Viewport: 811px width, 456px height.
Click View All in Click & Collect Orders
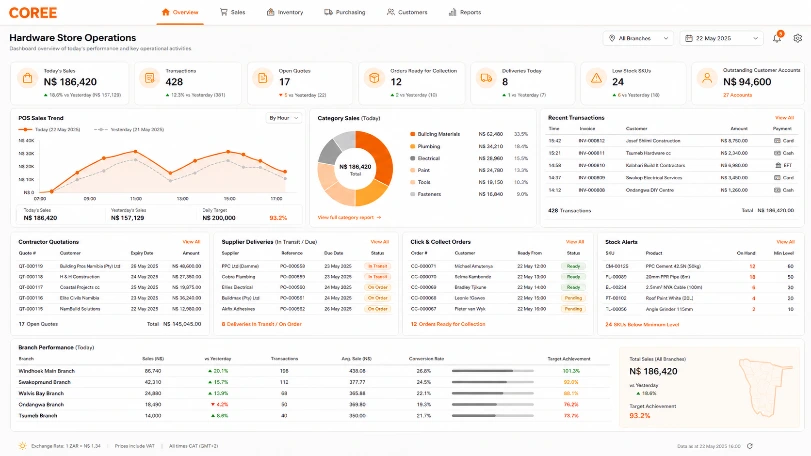tap(575, 241)
